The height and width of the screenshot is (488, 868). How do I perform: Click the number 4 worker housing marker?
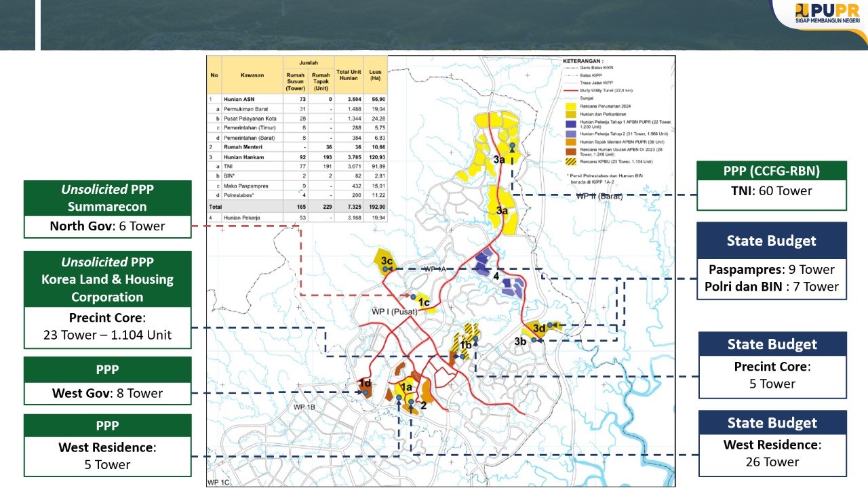[x=496, y=277]
